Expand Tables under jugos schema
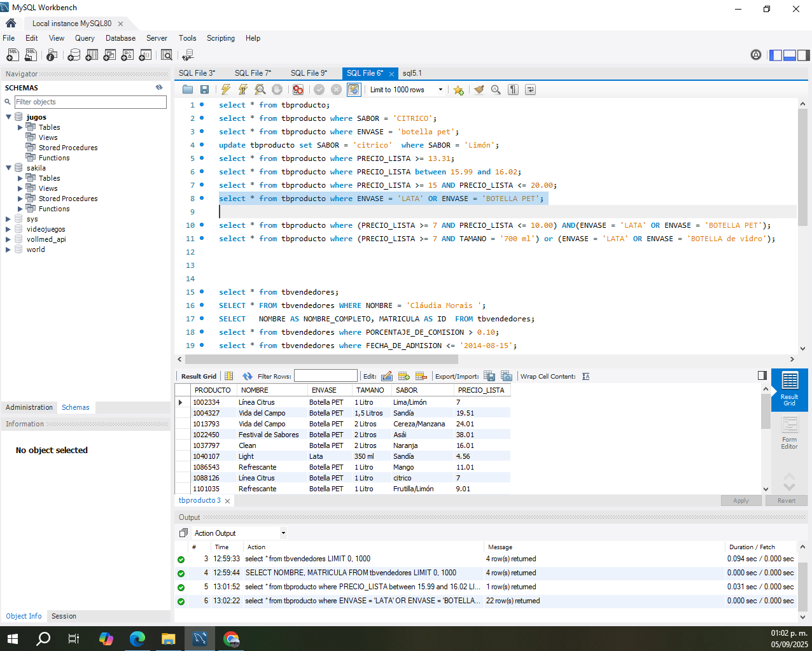 [x=20, y=127]
